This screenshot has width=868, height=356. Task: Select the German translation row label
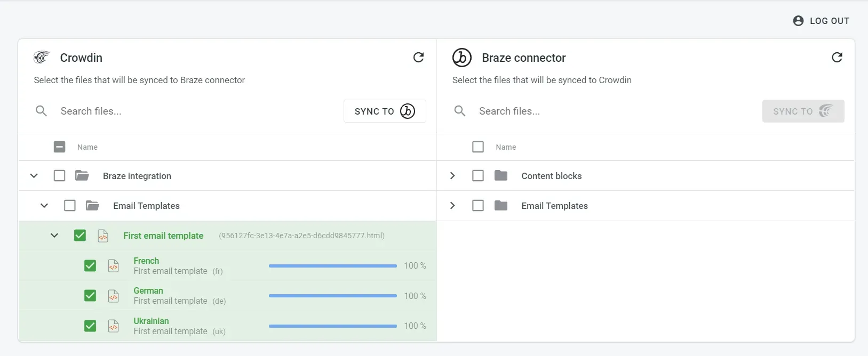tap(148, 290)
